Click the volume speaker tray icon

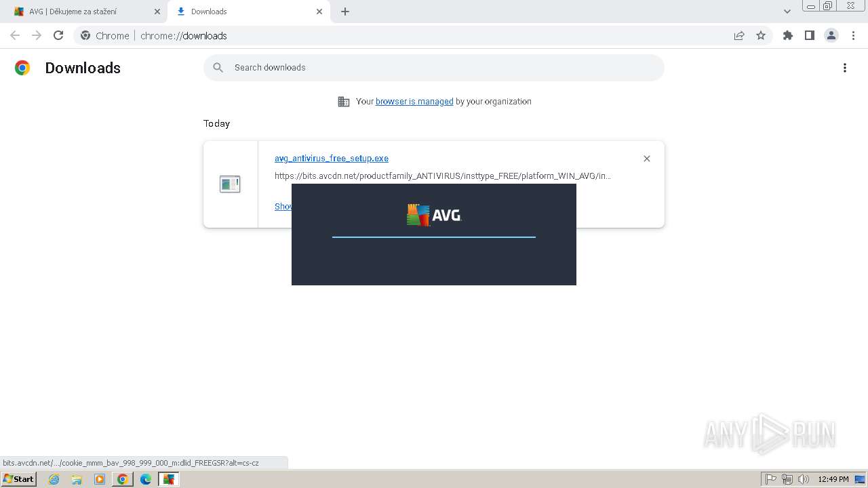pyautogui.click(x=804, y=479)
